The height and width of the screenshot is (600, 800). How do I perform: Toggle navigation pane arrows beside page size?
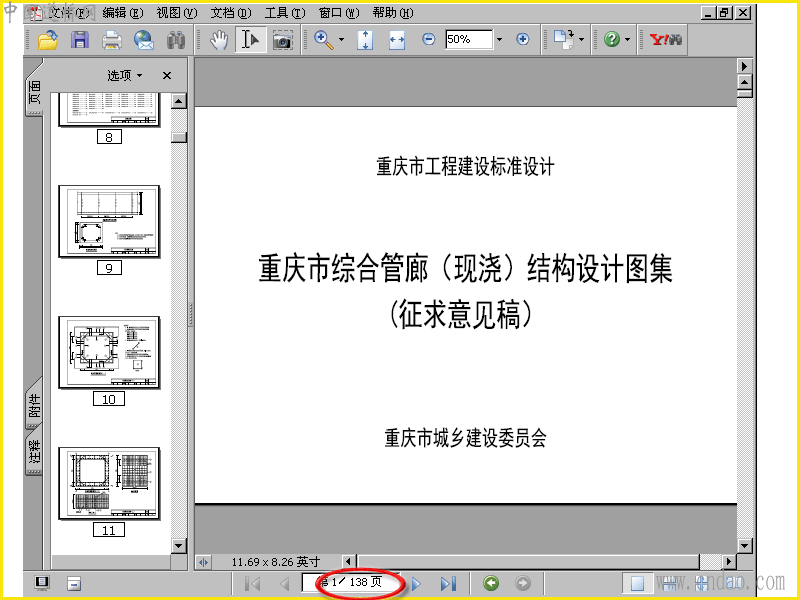[x=204, y=562]
